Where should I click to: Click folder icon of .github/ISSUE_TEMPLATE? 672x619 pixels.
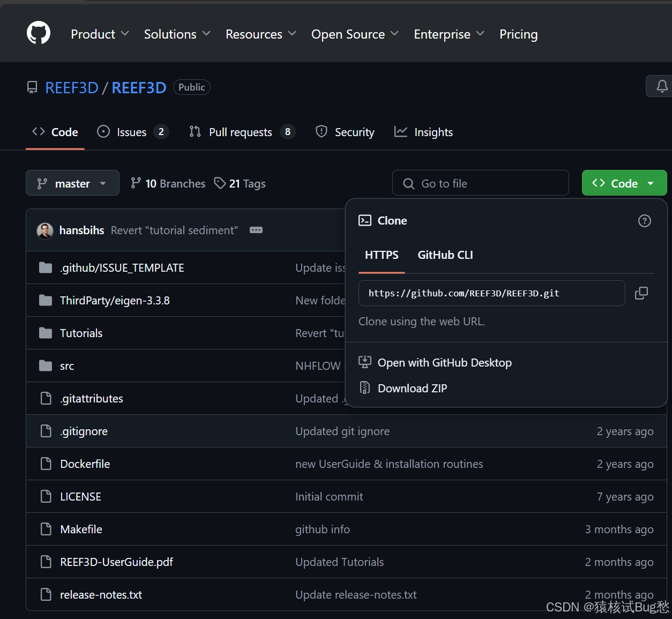(x=46, y=267)
